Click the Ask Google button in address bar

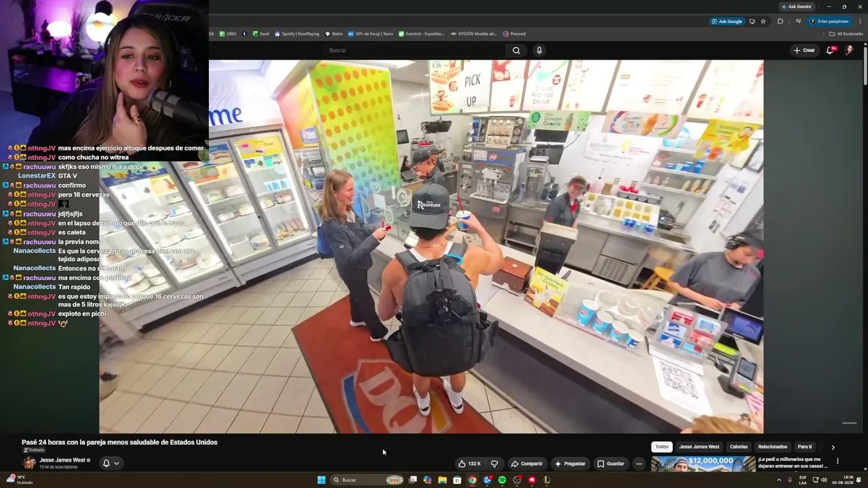(726, 21)
